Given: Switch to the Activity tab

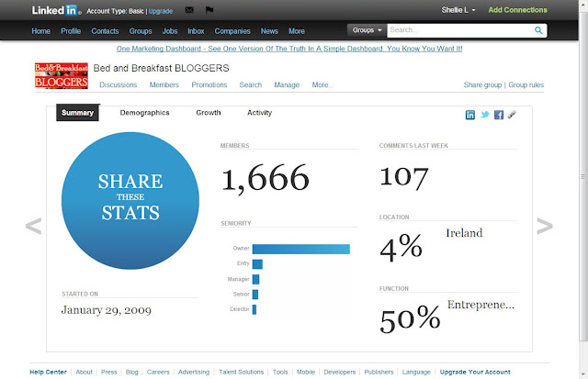Looking at the screenshot, I should [259, 113].
